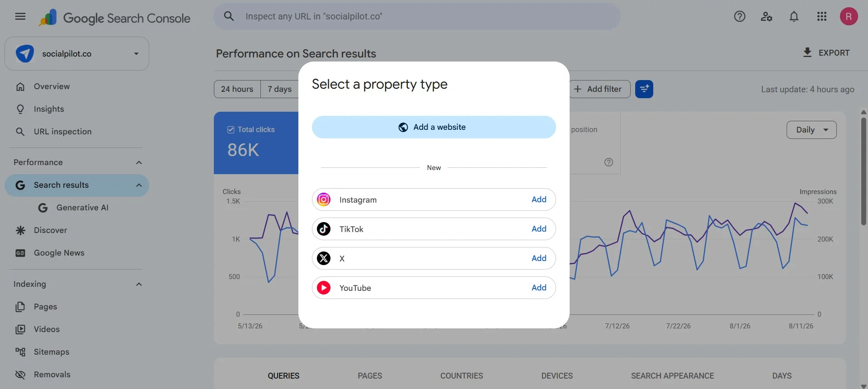This screenshot has width=868, height=389.
Task: Click the Pages document icon
Action: click(x=20, y=307)
